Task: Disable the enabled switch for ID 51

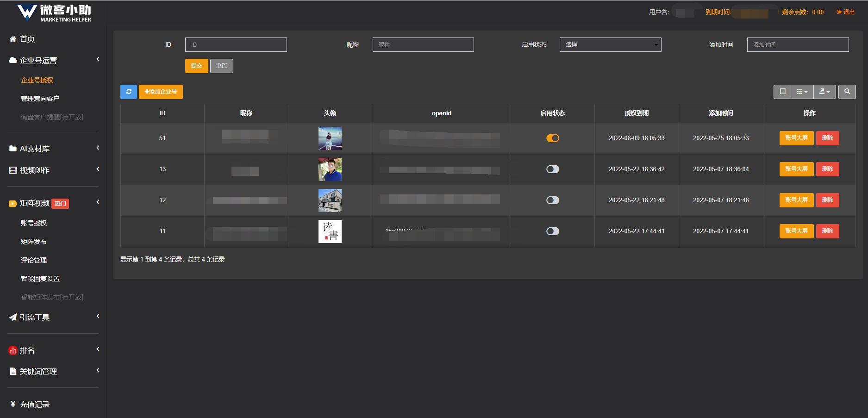Action: tap(553, 138)
